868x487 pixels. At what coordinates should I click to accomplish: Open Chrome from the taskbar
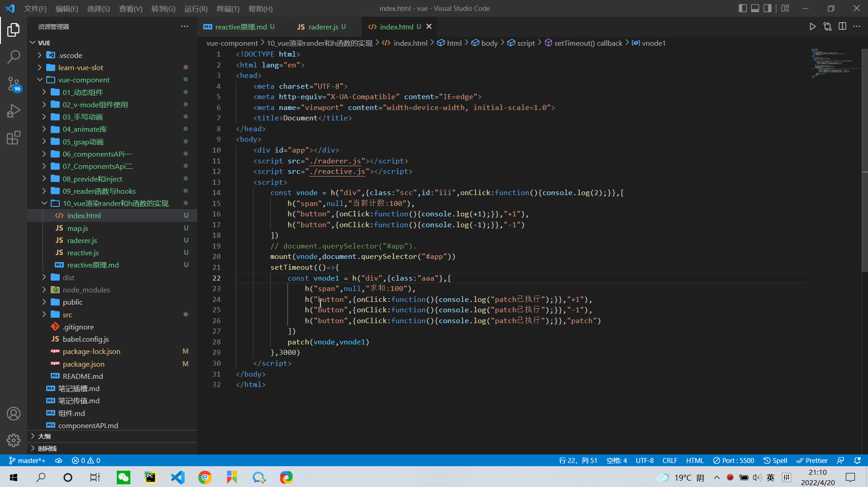point(205,477)
